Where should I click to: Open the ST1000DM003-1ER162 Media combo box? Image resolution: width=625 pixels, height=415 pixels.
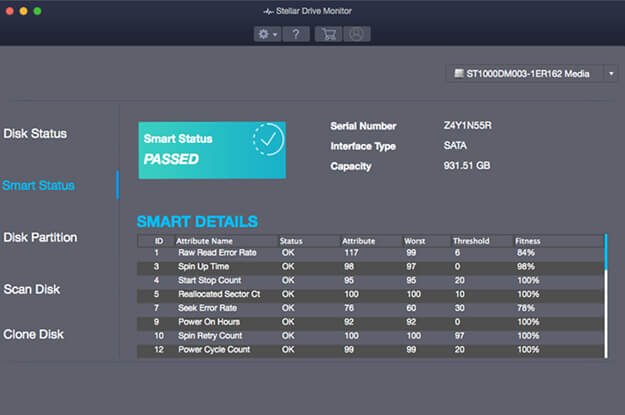point(532,74)
